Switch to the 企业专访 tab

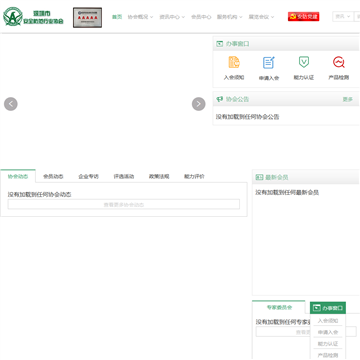click(x=89, y=176)
